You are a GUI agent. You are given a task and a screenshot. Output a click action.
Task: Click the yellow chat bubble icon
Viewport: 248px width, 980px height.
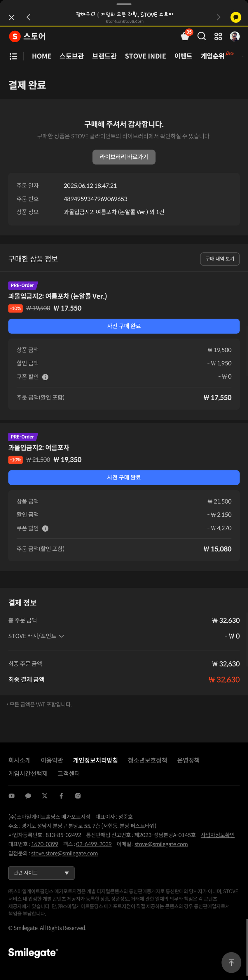pos(235,17)
